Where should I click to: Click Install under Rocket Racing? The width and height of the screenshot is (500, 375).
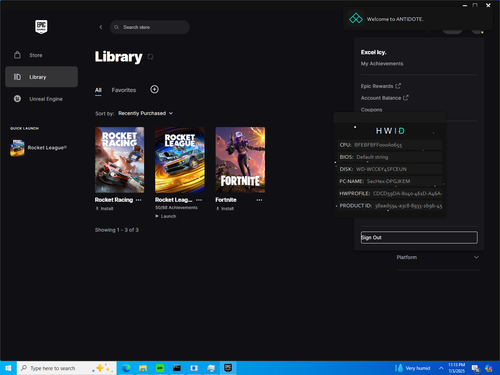pos(104,209)
